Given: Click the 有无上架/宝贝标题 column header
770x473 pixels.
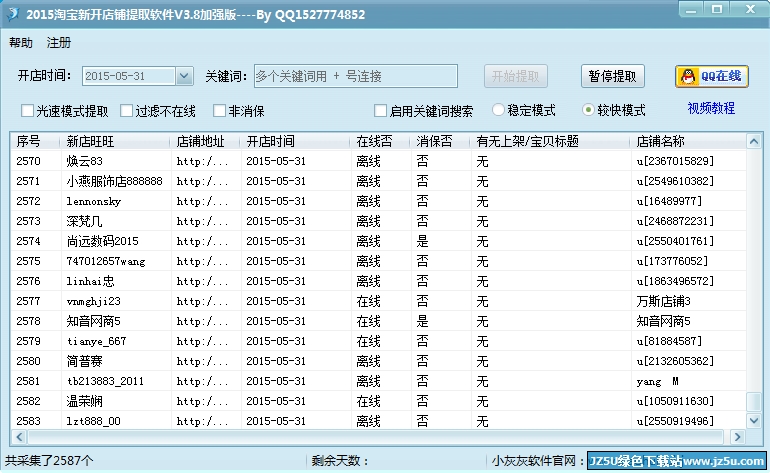Looking at the screenshot, I should click(550, 141).
